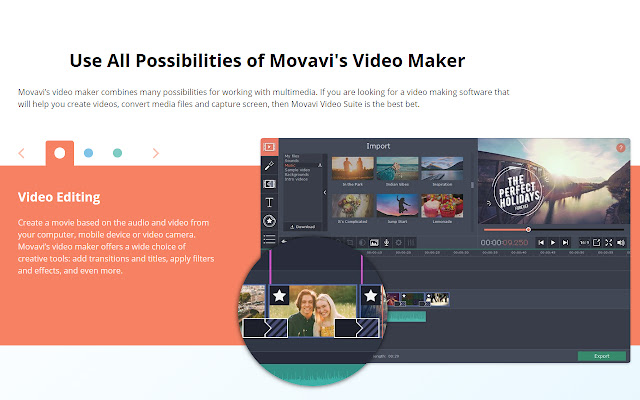
Task: Click the volume speaker icon
Action: coord(621,242)
